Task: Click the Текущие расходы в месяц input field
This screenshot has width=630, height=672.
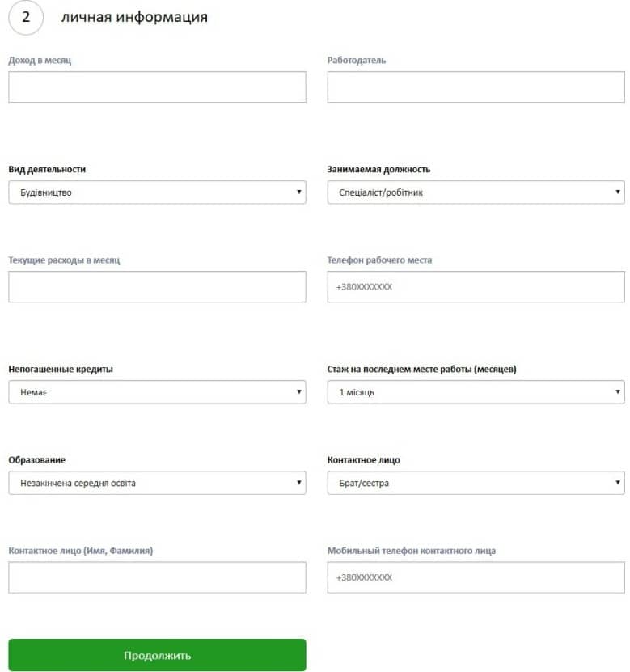Action: click(x=157, y=285)
